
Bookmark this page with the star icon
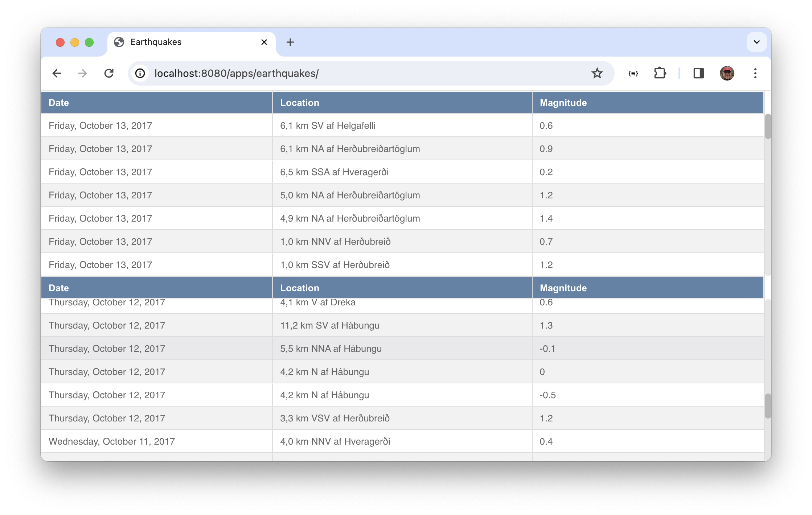click(597, 73)
